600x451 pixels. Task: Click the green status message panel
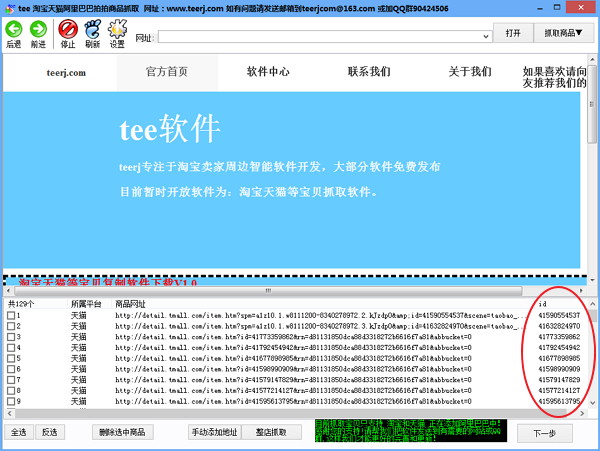[411, 431]
